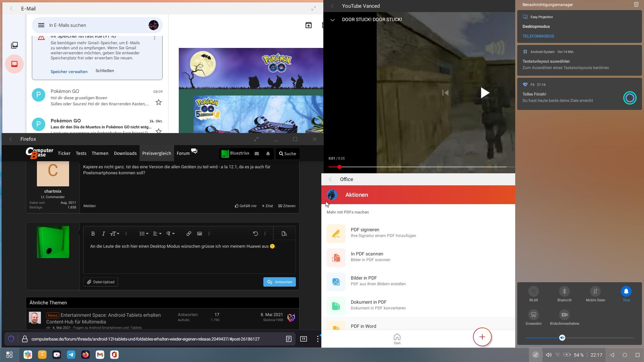Open the text alignment dropdown in editor

[157, 234]
